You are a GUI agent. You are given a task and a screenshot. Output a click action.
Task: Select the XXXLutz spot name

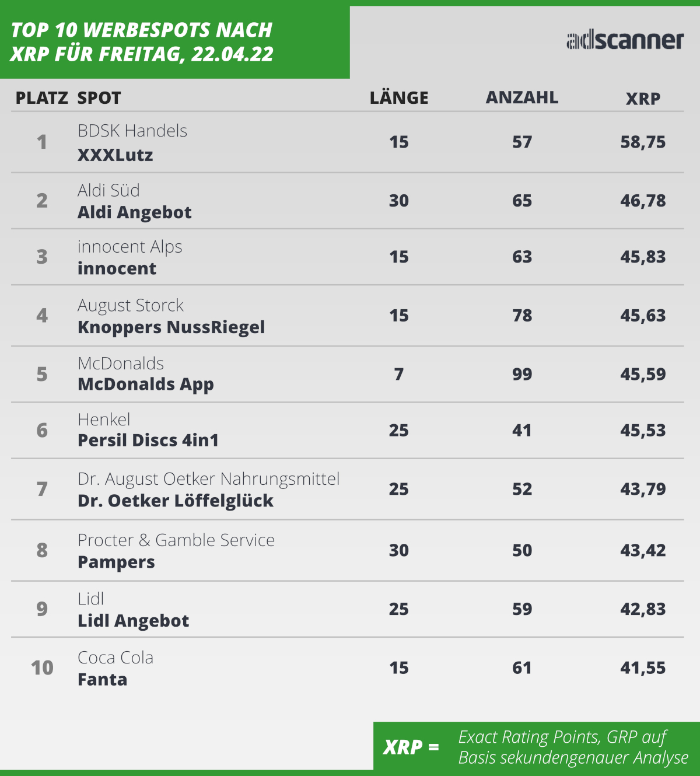coord(116,155)
